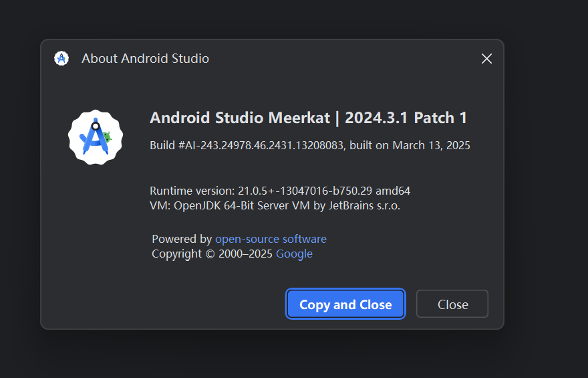Click the Android Studio Meerkat heading

pos(239,118)
